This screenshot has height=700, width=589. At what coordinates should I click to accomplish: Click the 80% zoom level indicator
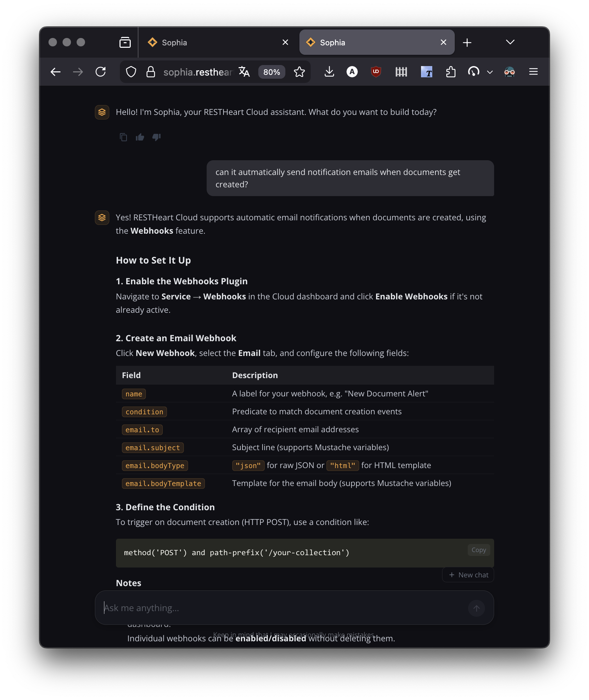click(271, 72)
